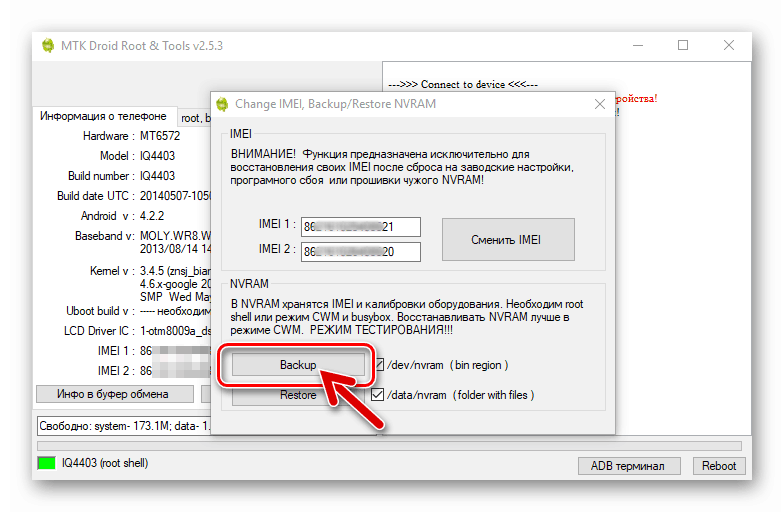Click the Android icon in the dialog title

click(x=222, y=104)
